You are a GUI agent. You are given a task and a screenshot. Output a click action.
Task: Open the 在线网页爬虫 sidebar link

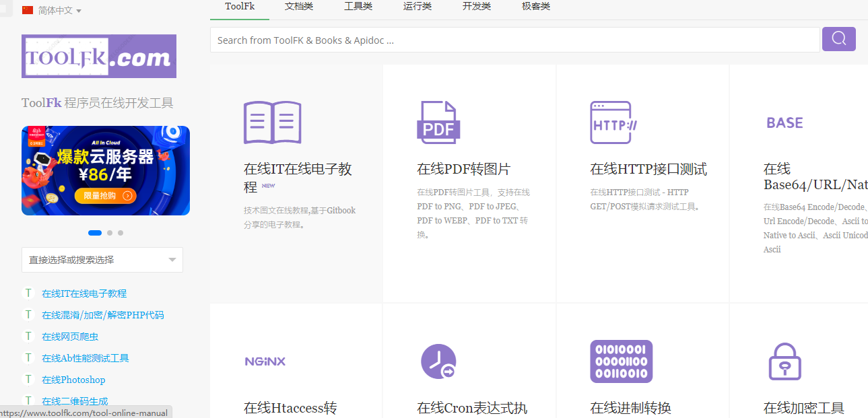pyautogui.click(x=70, y=337)
